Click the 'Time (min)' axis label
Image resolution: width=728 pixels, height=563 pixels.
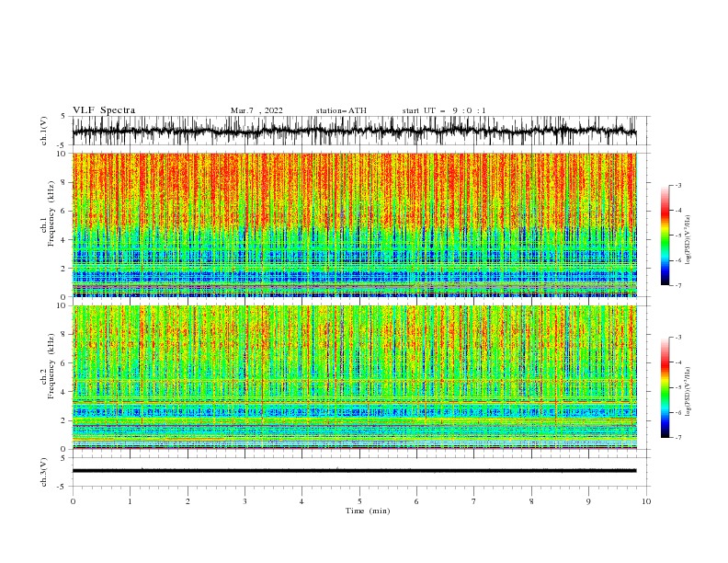coord(368,511)
